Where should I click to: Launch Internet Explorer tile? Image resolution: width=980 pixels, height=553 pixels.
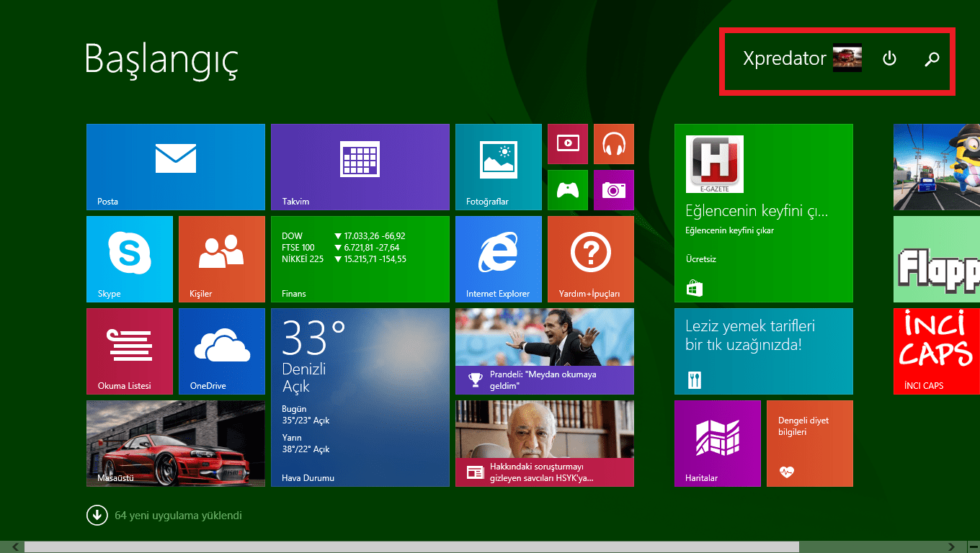[x=499, y=259]
